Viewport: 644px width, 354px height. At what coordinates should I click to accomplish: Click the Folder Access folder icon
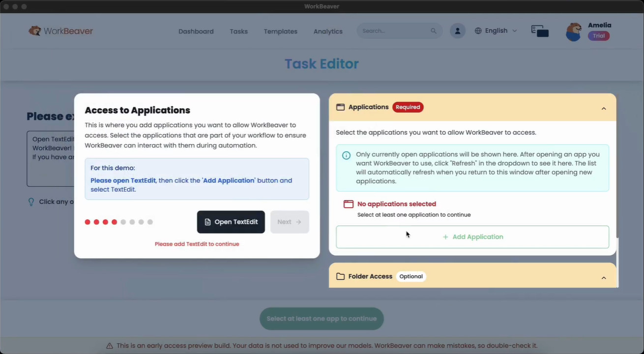point(340,276)
